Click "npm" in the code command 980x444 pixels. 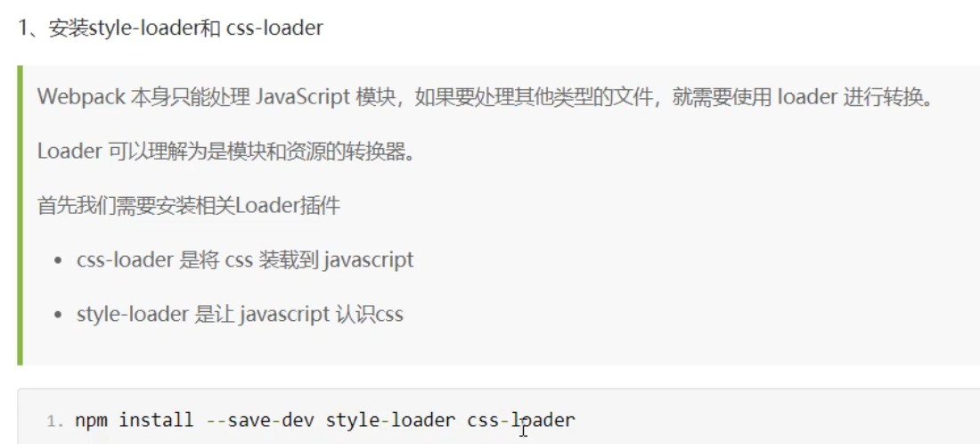tap(91, 419)
